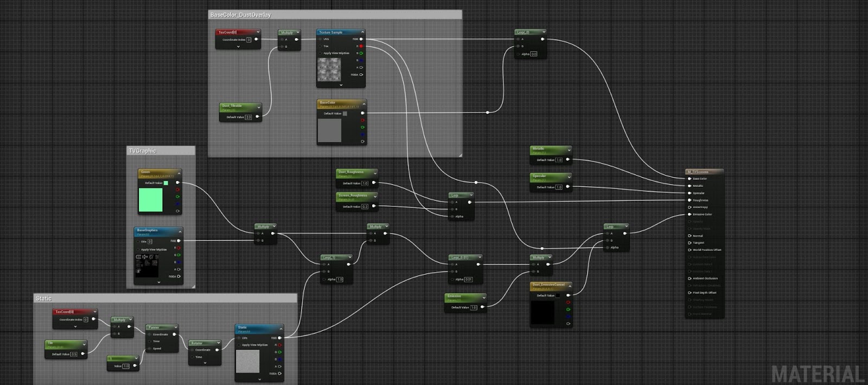868x385 pixels.
Task: Select the Panner node header
Action: click(162, 327)
